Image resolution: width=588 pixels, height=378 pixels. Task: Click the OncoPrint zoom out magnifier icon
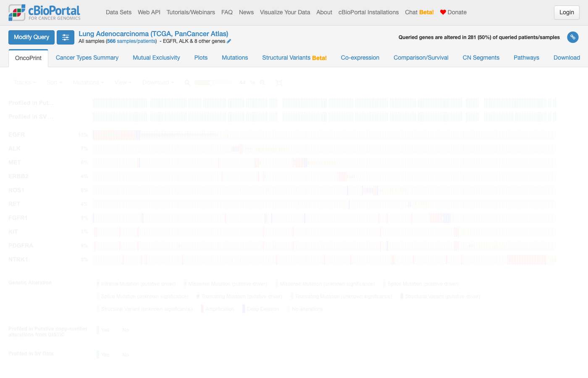(187, 82)
